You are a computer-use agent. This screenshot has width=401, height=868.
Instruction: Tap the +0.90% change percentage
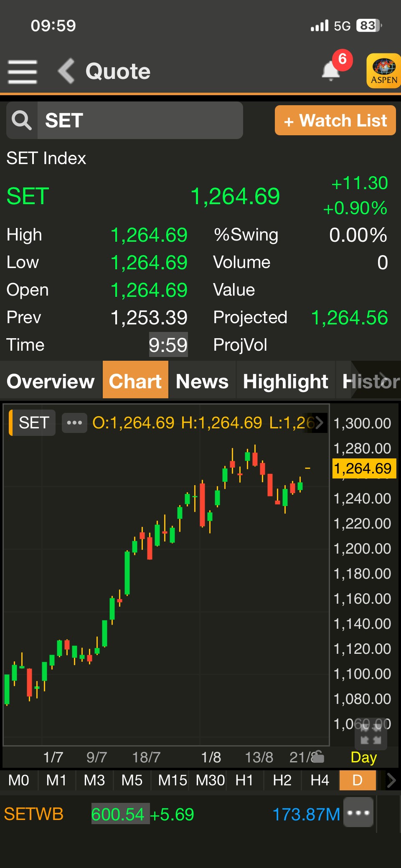(355, 208)
